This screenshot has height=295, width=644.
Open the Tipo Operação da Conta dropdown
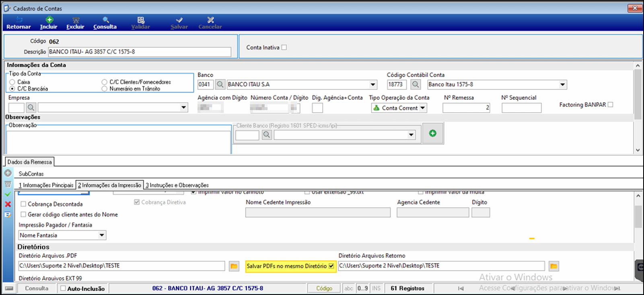coord(422,108)
